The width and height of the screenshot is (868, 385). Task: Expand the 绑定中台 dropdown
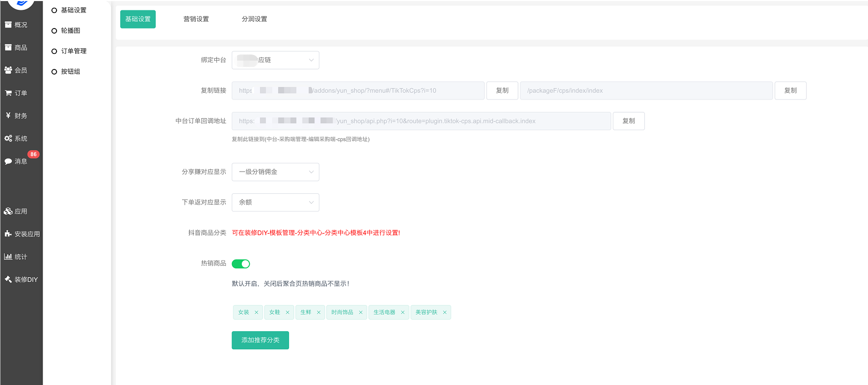[275, 60]
